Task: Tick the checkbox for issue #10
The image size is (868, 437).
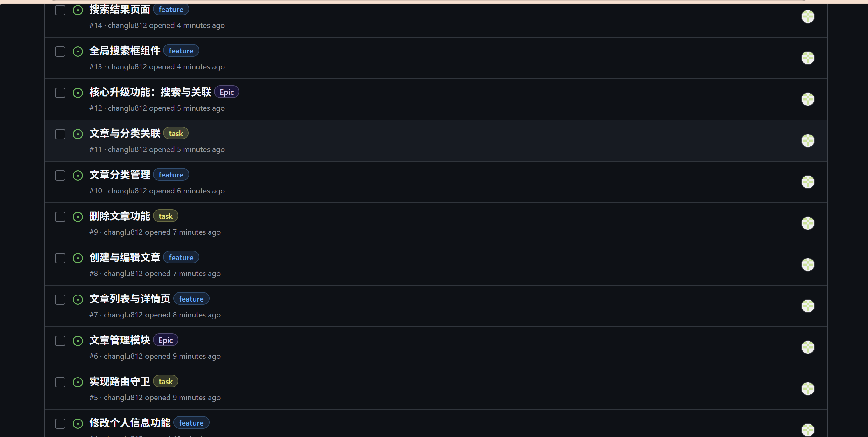Action: 60,176
